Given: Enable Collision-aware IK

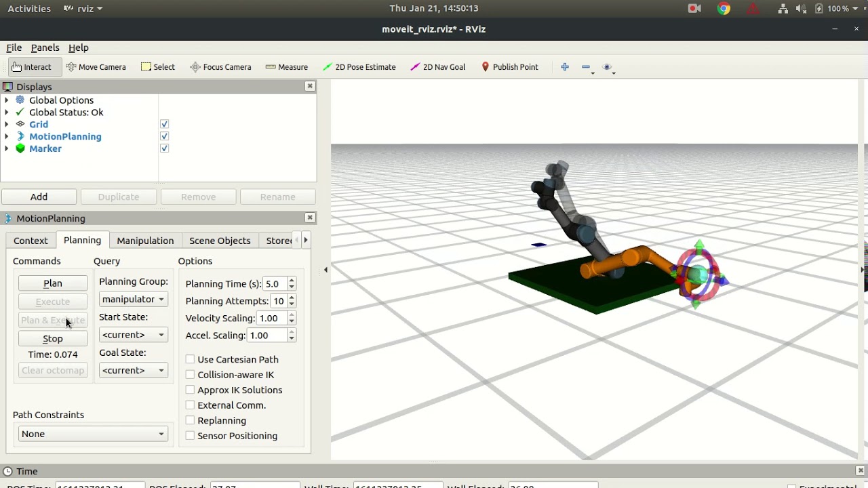Looking at the screenshot, I should (x=190, y=375).
